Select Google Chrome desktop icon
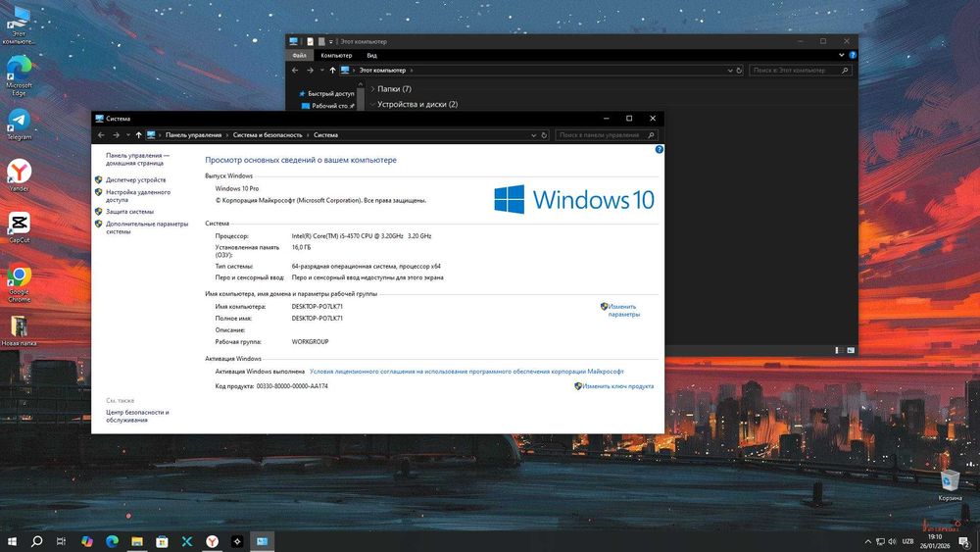The height and width of the screenshot is (552, 980). (19, 283)
